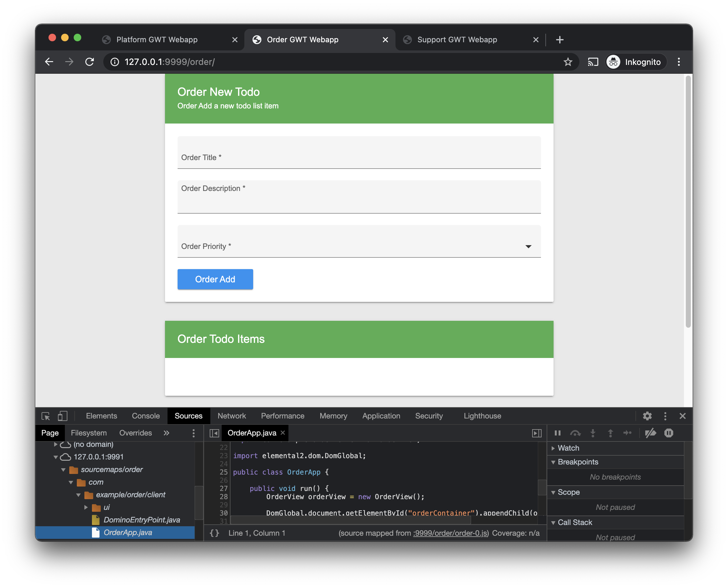Image resolution: width=728 pixels, height=588 pixels.
Task: Open the Chrome three-dot menu
Action: [x=679, y=62]
